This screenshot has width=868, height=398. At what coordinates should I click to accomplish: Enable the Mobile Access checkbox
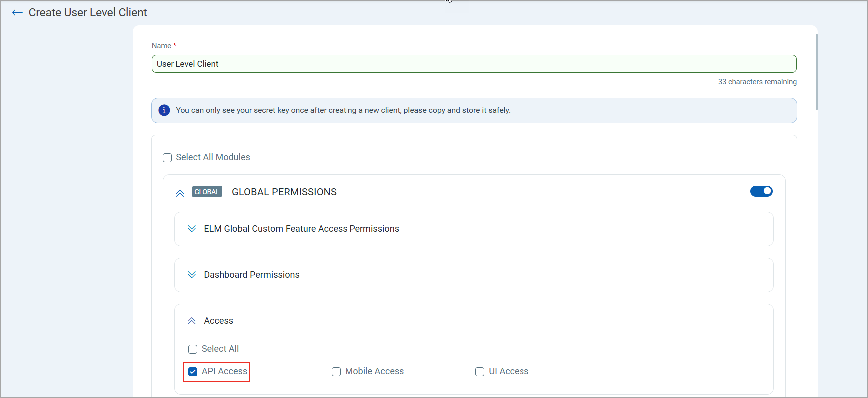(336, 372)
